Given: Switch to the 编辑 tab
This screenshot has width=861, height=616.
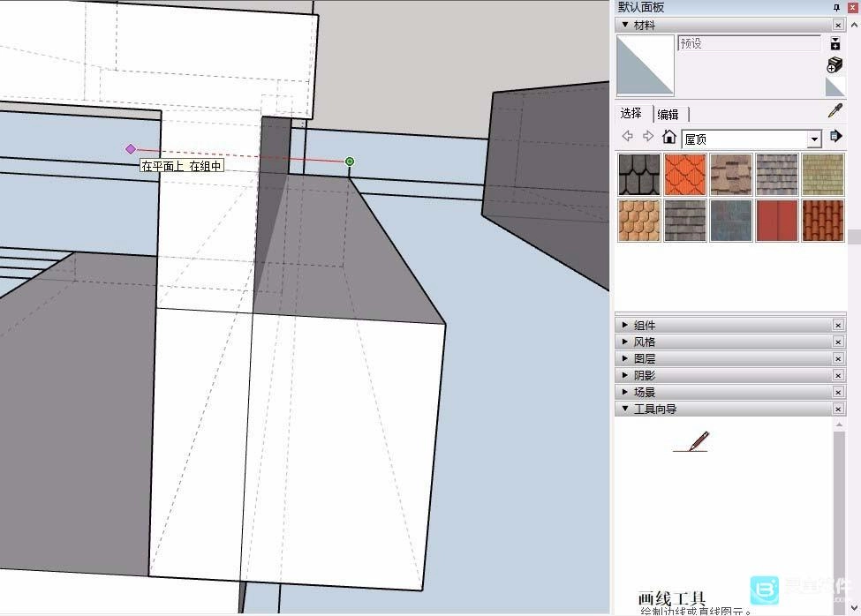Looking at the screenshot, I should (668, 114).
